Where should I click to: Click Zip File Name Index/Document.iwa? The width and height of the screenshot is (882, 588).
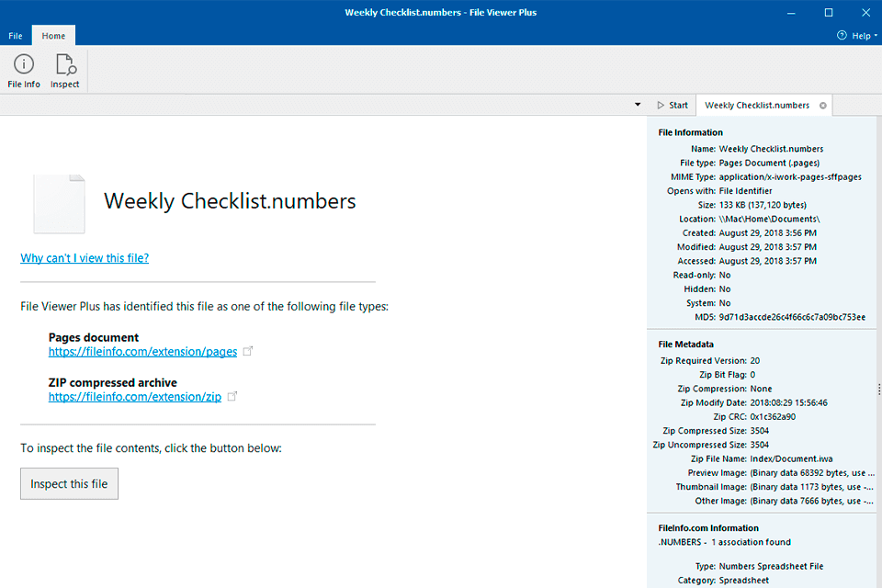click(x=791, y=459)
